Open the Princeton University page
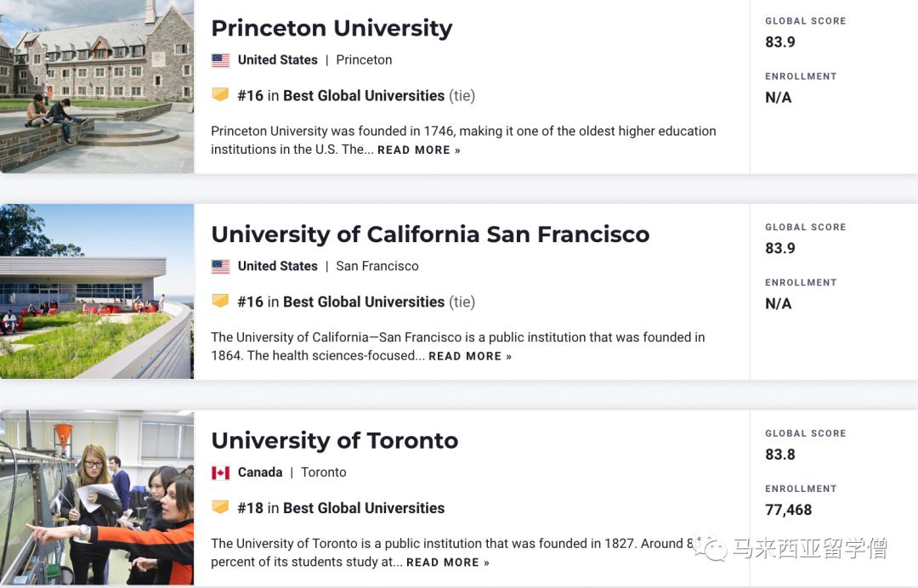This screenshot has height=588, width=918. 331,28
